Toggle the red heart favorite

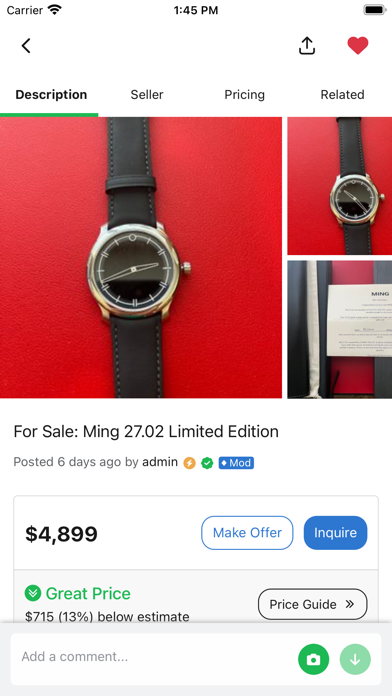click(x=358, y=45)
